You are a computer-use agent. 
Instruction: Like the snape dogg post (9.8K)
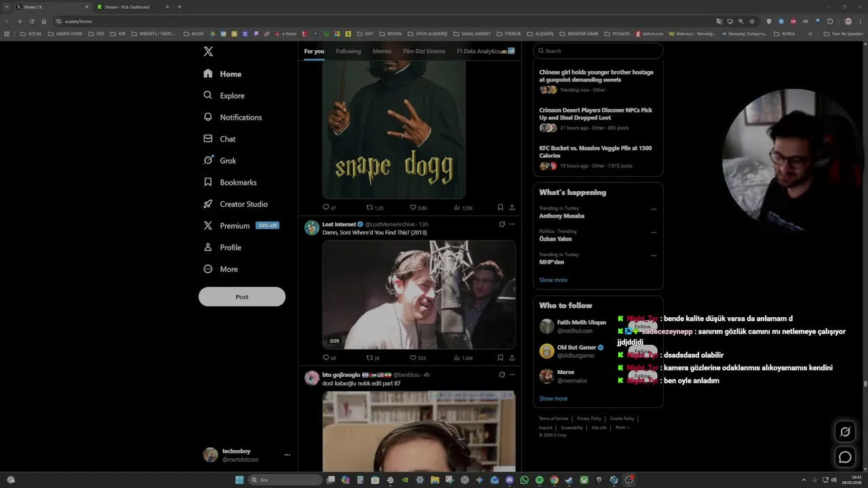coord(418,207)
